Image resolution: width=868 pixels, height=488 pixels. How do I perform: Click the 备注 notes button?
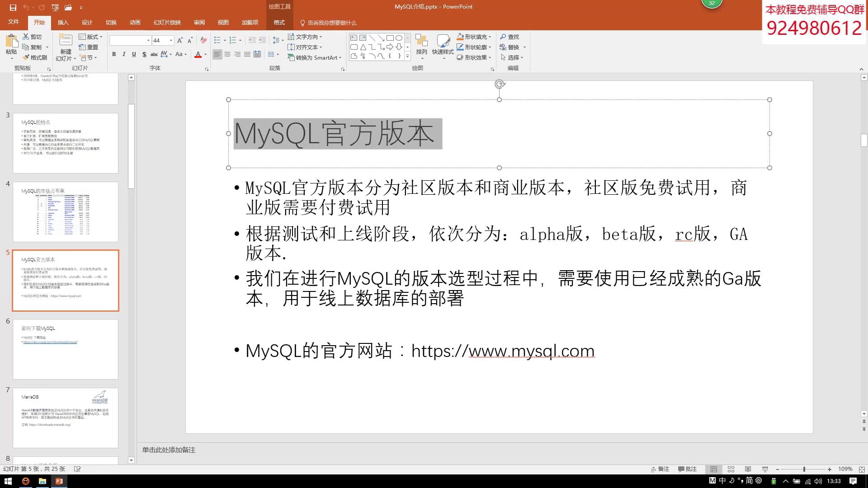click(660, 469)
